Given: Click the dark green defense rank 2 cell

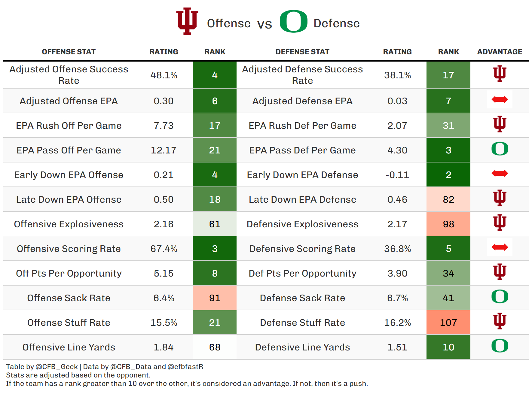Looking at the screenshot, I should coord(448,175).
